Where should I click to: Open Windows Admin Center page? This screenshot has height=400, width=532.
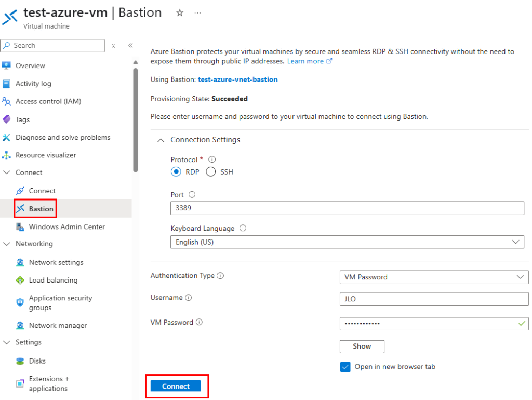(x=67, y=226)
